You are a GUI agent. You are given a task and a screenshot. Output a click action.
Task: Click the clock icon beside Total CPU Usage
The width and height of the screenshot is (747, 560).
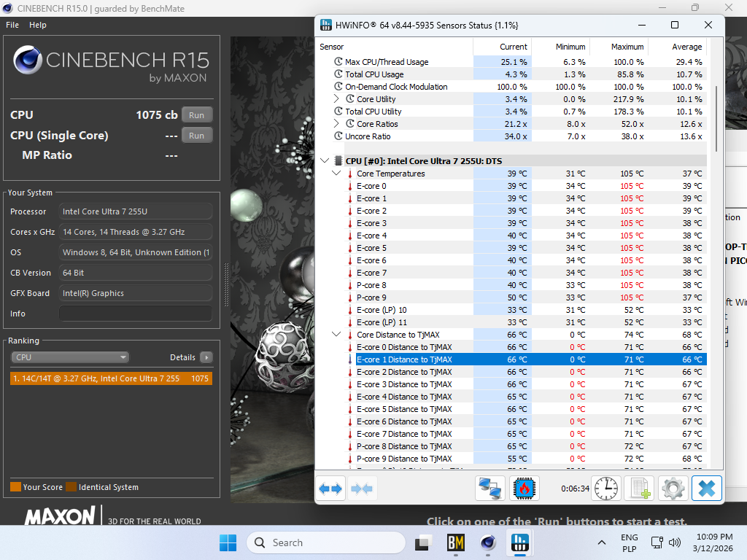coord(338,74)
